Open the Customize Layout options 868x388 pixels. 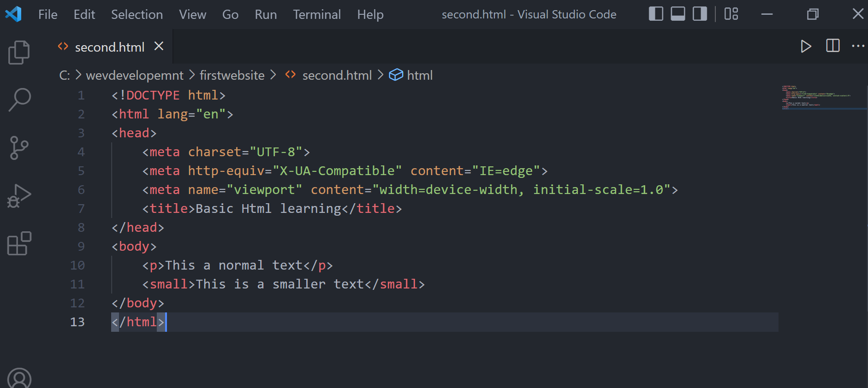(731, 14)
